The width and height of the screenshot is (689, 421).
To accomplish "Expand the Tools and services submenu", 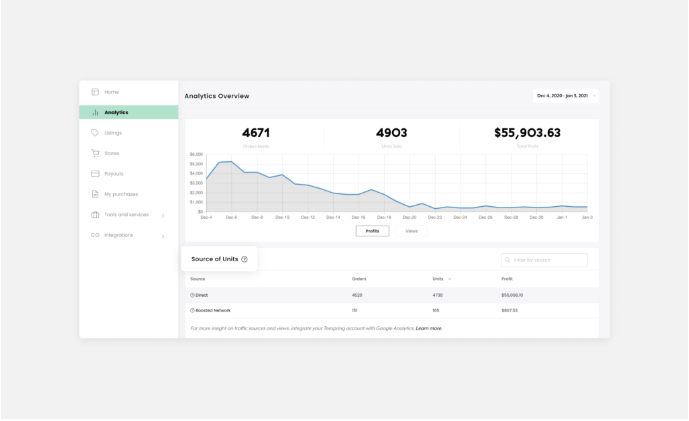I will click(x=163, y=215).
